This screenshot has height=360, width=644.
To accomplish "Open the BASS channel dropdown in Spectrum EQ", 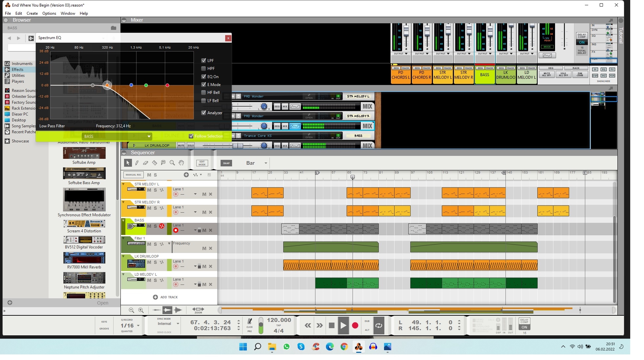I will click(117, 136).
